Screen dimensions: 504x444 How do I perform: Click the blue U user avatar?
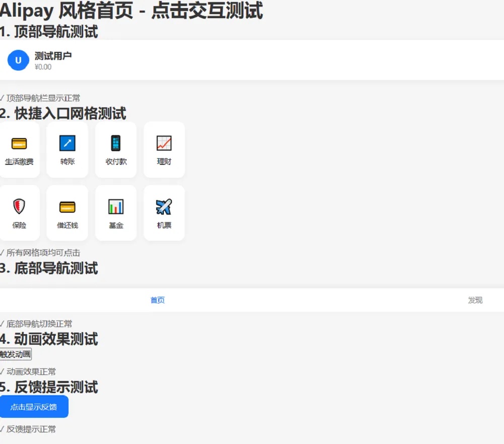pos(18,60)
